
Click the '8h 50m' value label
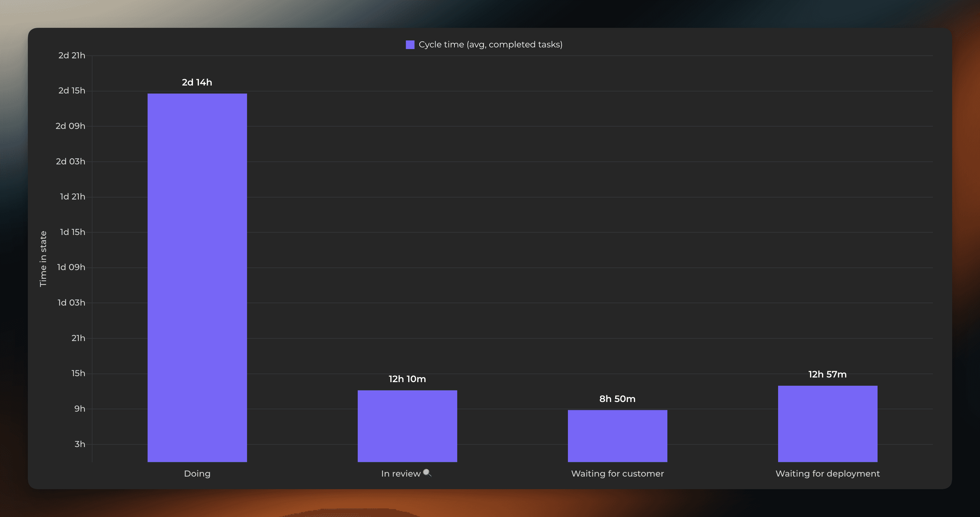tap(617, 399)
